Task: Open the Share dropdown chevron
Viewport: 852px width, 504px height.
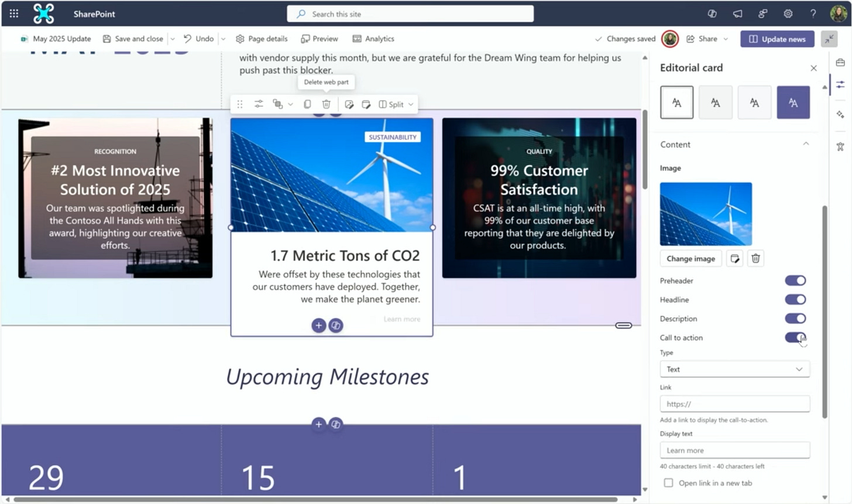Action: click(726, 39)
